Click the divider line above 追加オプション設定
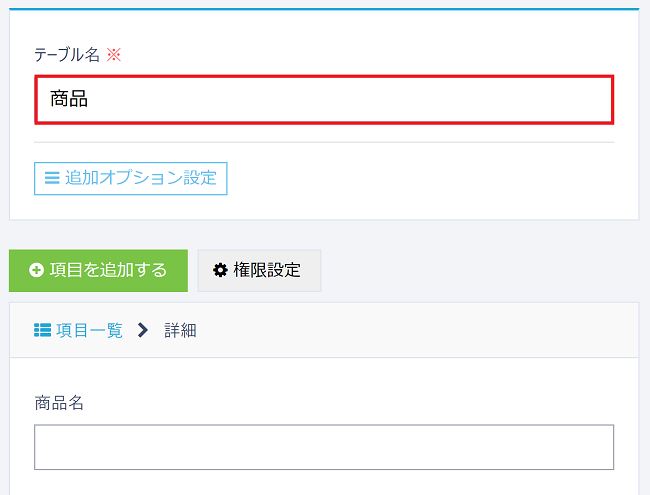 [x=324, y=142]
